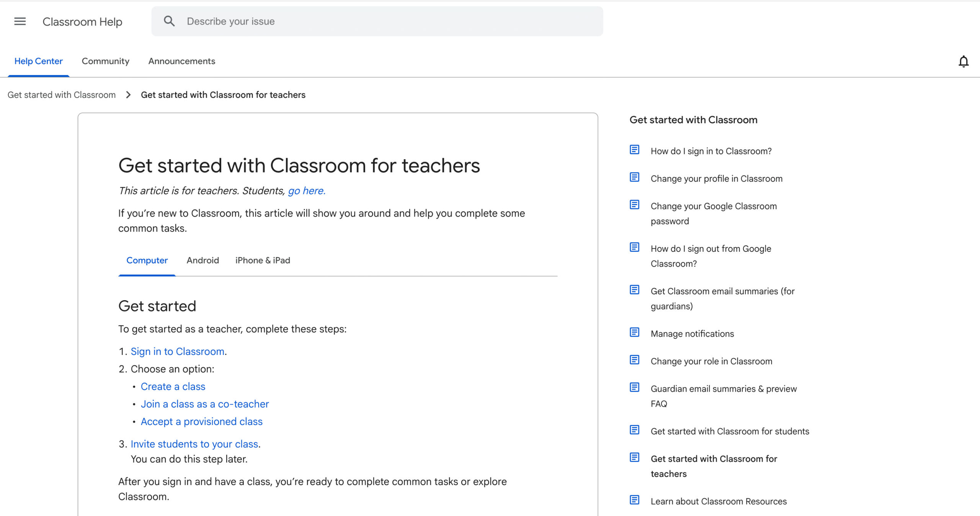Click the 'go here' students link
The height and width of the screenshot is (516, 980).
[x=306, y=191]
